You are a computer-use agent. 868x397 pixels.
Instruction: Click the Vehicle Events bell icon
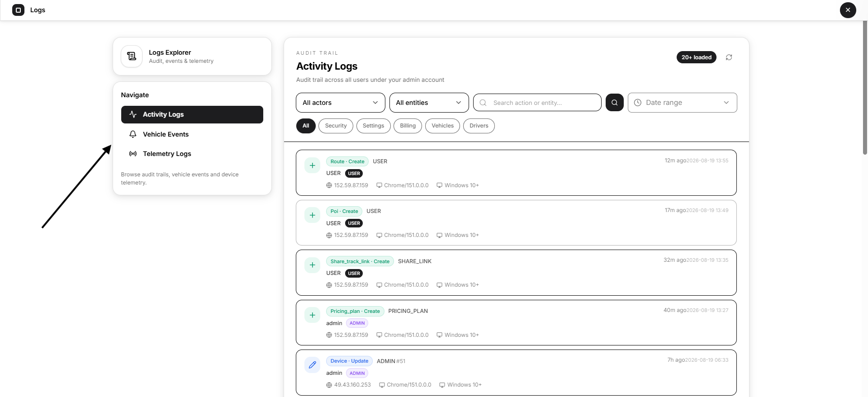point(133,134)
